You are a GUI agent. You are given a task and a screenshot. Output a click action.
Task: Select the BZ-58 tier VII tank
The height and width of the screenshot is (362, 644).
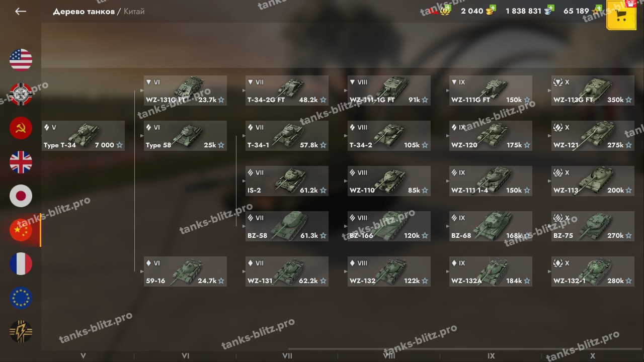pyautogui.click(x=287, y=226)
